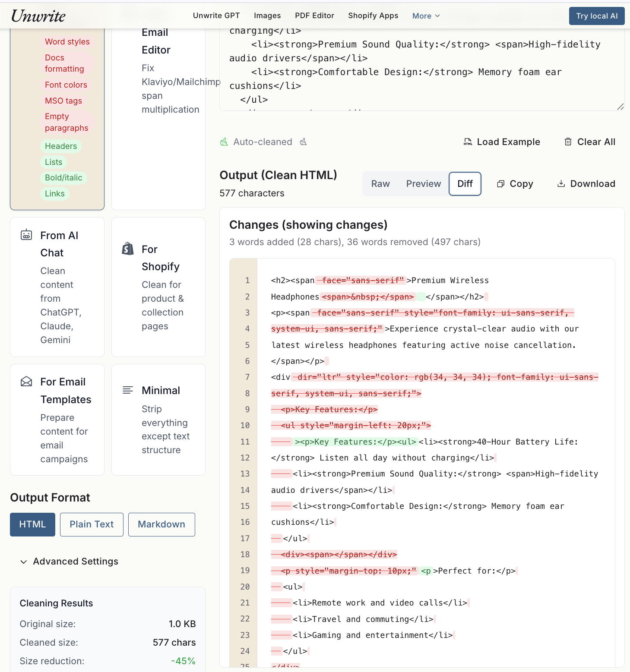630x672 pixels.
Task: Select the For Shopify preset
Action: pos(158,287)
